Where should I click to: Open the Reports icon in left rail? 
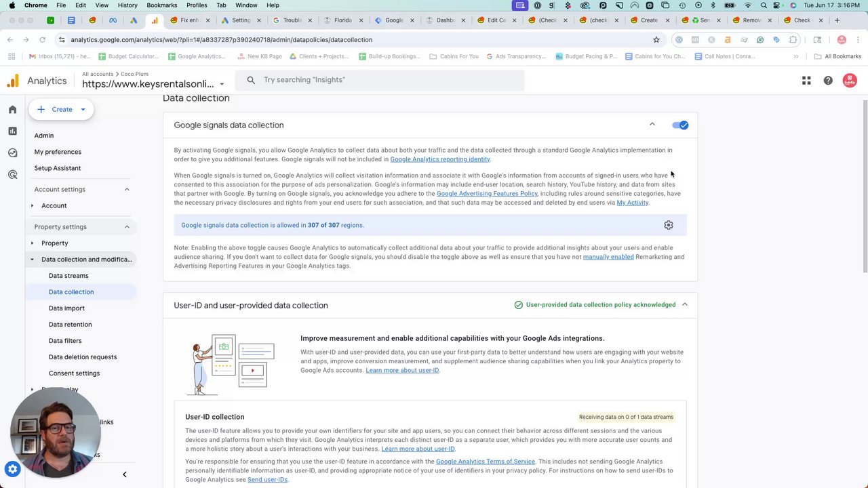[12, 131]
